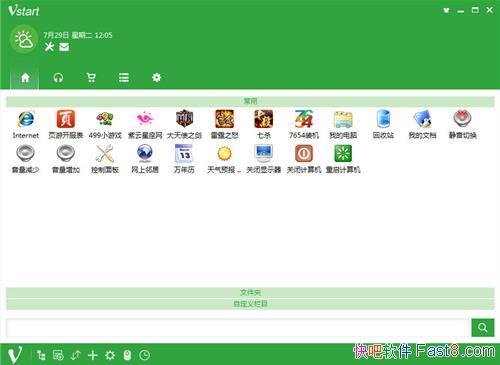500x365 pixels.
Task: Open 我的电脑 shortcut
Action: pos(343,119)
